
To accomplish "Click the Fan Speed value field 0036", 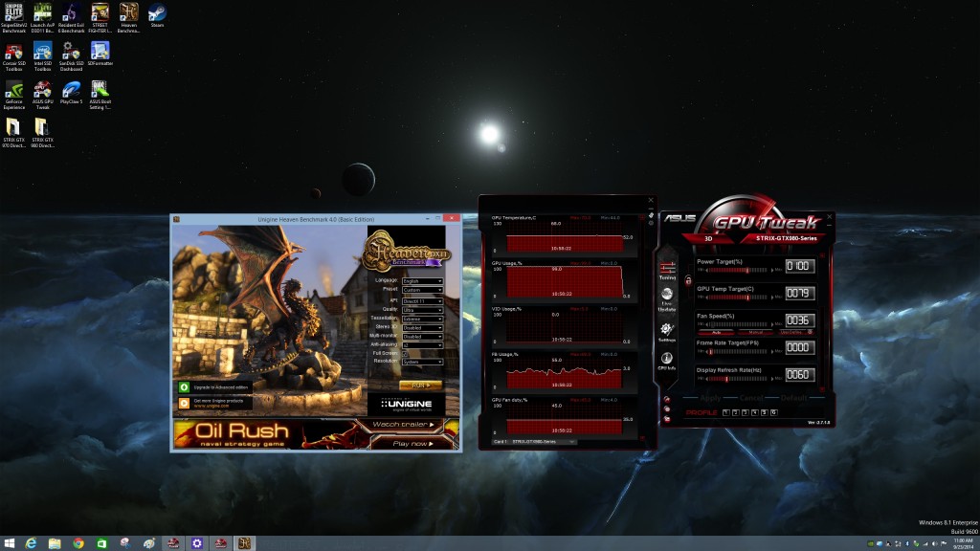I will [x=799, y=320].
